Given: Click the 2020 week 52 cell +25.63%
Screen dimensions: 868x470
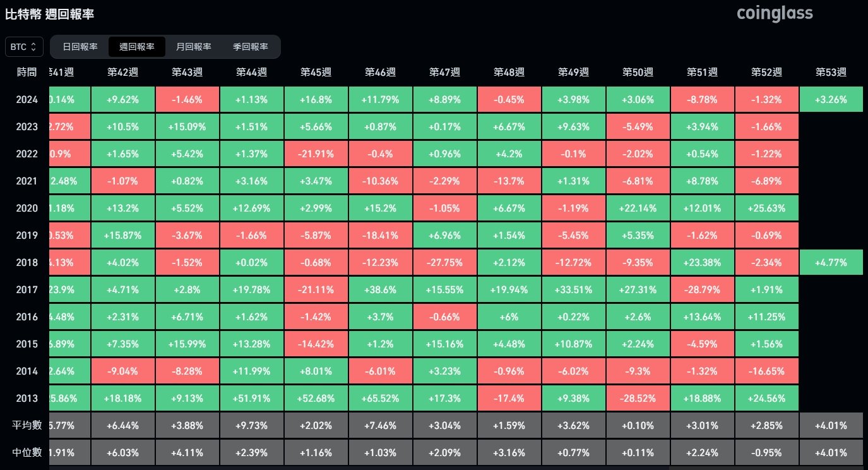Looking at the screenshot, I should tap(766, 208).
